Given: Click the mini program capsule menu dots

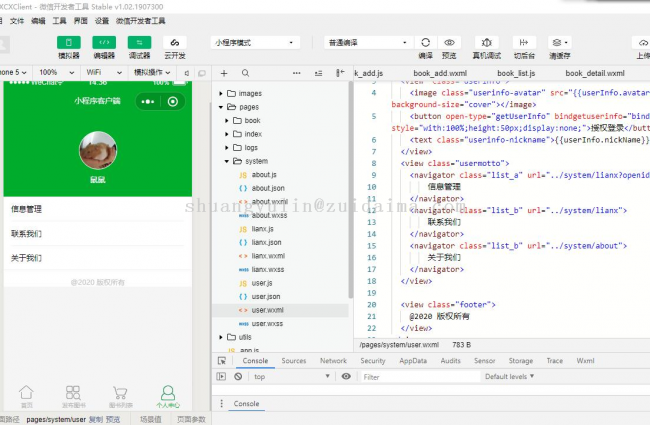Looking at the screenshot, I should tap(147, 101).
